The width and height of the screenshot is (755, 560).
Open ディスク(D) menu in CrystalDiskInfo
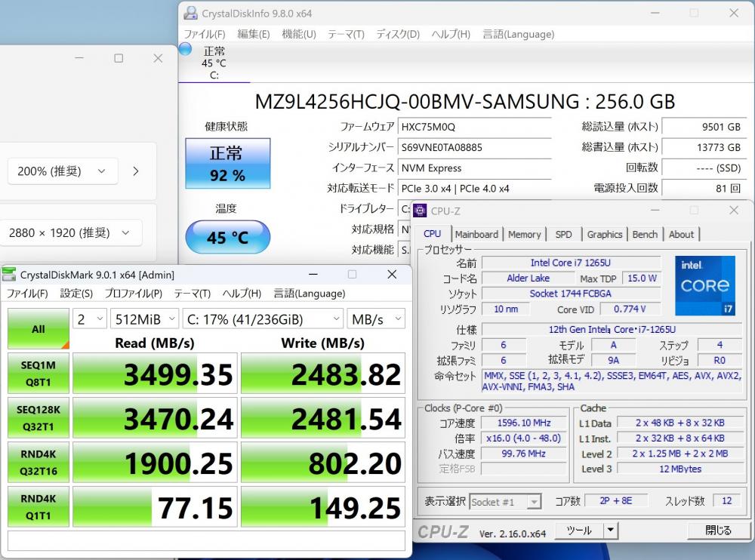pyautogui.click(x=398, y=34)
